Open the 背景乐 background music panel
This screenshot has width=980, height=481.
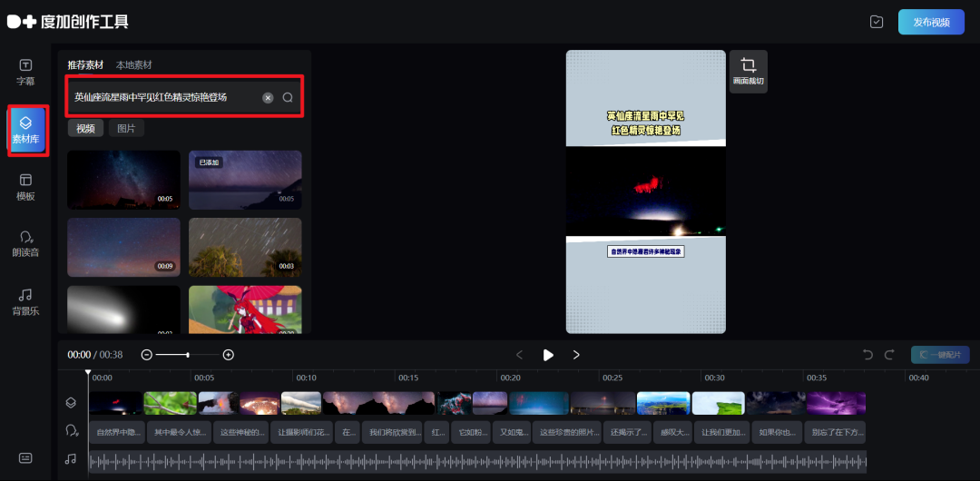(25, 302)
